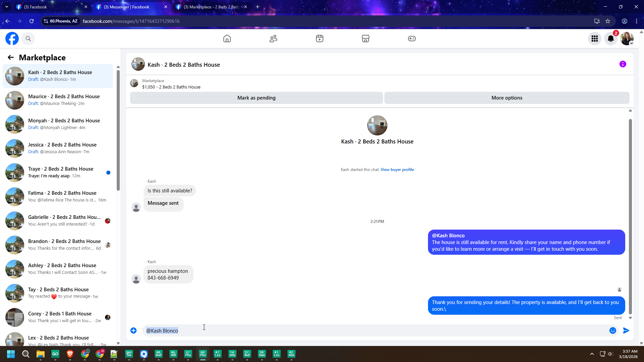Viewport: 644px width, 362px height.
Task: Open Windows Start menu
Action: [11, 354]
